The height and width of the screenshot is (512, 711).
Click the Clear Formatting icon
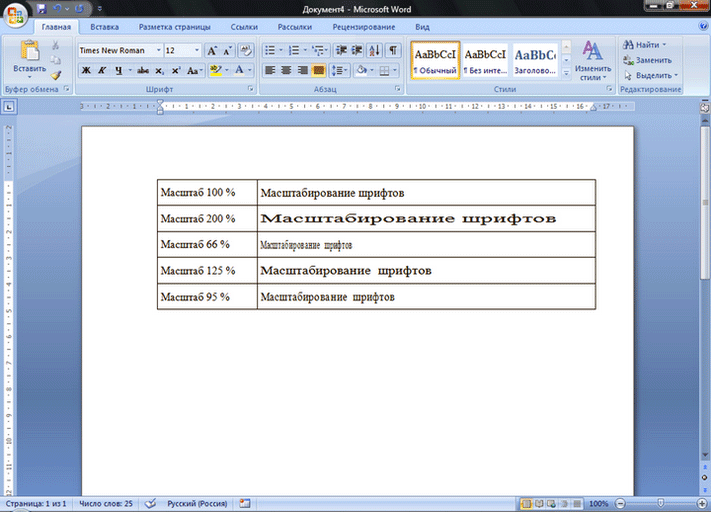(x=246, y=50)
